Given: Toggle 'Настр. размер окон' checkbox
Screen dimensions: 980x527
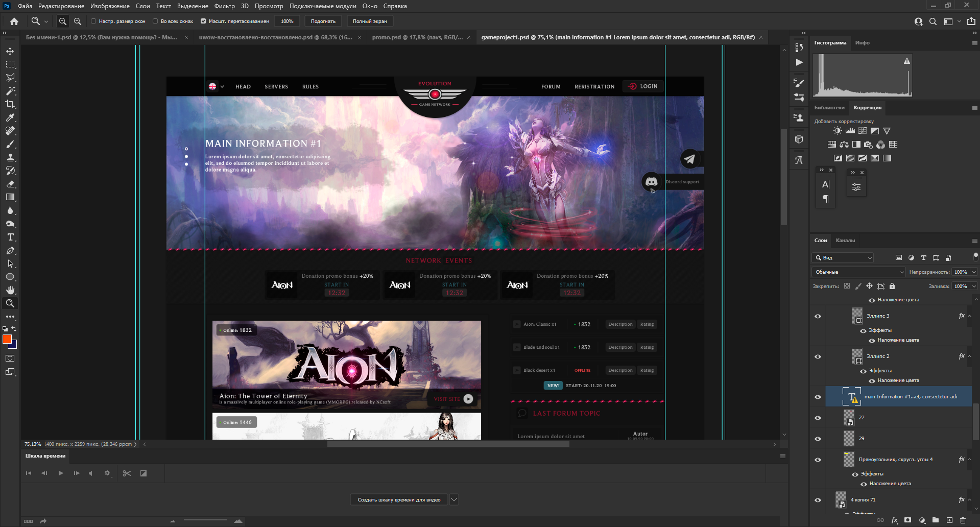Looking at the screenshot, I should pyautogui.click(x=93, y=21).
